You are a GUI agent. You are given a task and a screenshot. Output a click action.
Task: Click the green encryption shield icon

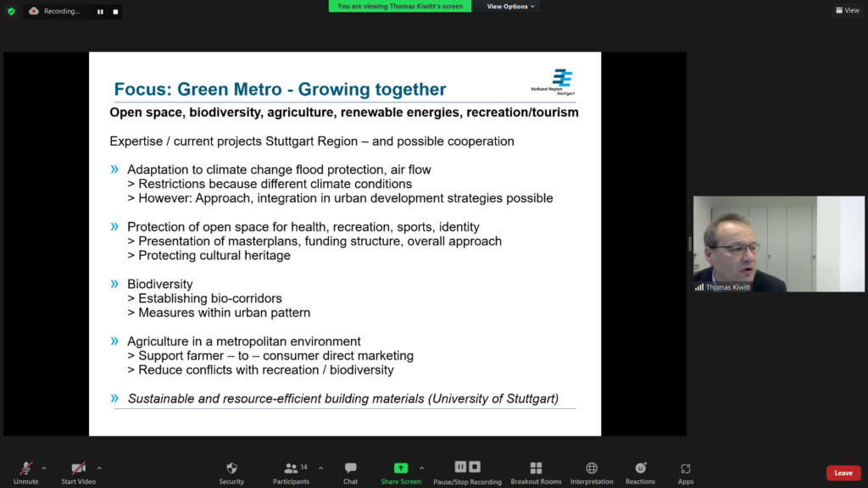[11, 11]
